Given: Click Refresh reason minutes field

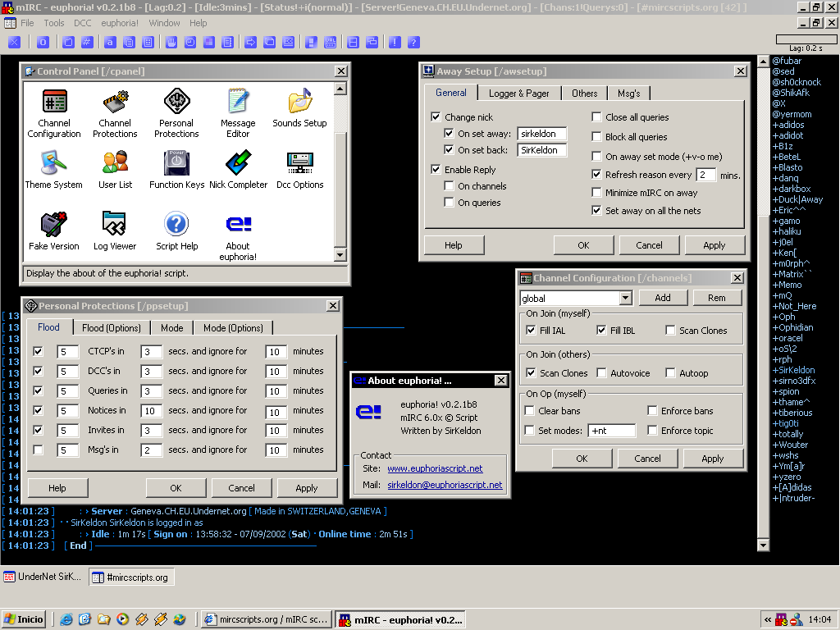Looking at the screenshot, I should point(705,175).
